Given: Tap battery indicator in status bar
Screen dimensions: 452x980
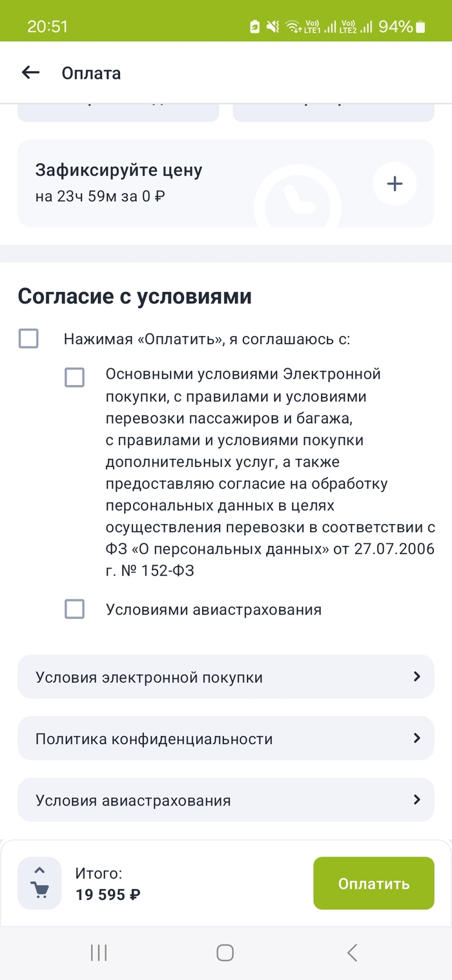Looking at the screenshot, I should pyautogui.click(x=421, y=26).
